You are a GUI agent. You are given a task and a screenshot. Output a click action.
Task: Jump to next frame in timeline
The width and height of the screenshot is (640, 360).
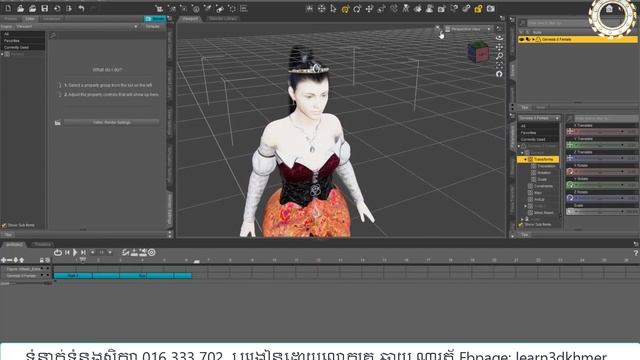[83, 253]
